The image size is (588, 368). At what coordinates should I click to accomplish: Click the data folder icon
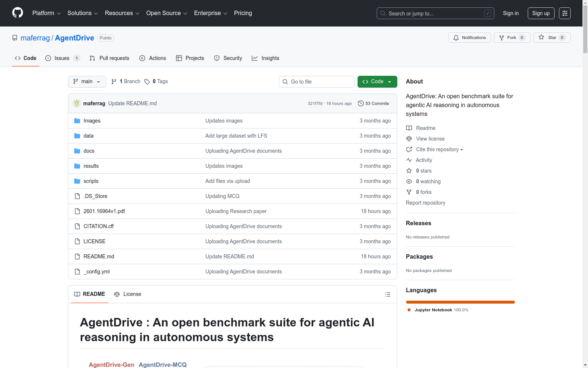pyautogui.click(x=77, y=136)
